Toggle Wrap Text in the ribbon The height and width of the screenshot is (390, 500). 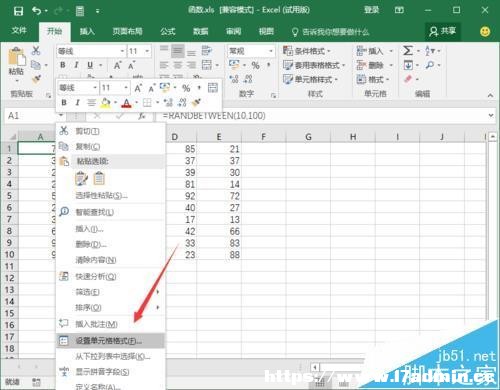coord(207,51)
